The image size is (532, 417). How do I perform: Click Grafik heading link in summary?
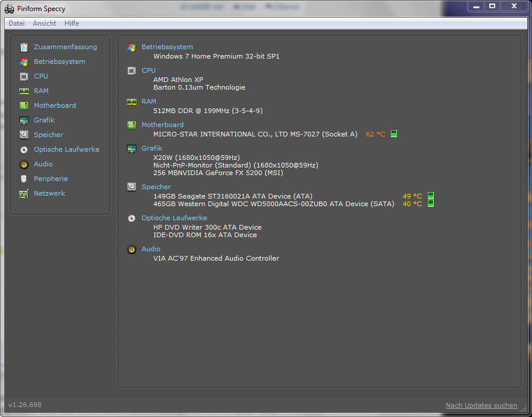point(152,148)
